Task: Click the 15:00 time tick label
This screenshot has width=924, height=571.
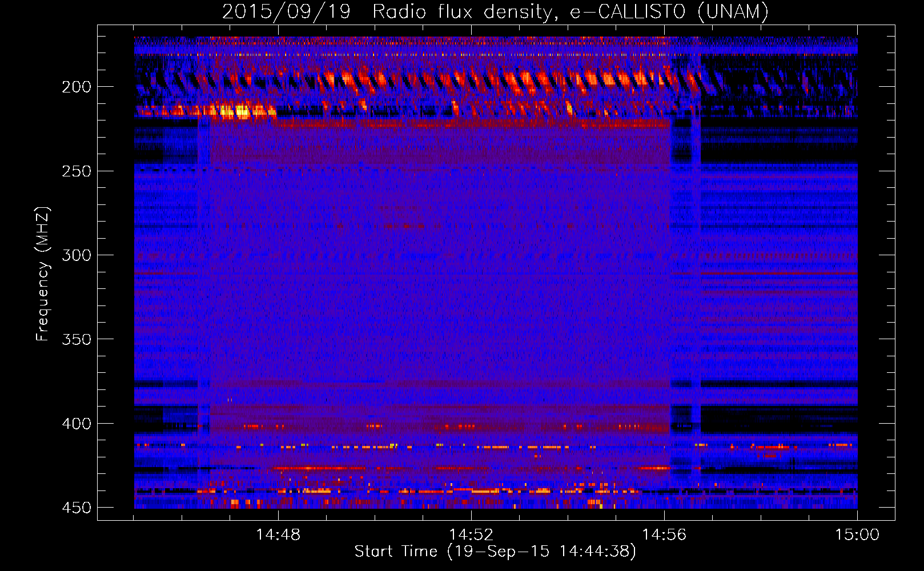Action: pos(857,535)
